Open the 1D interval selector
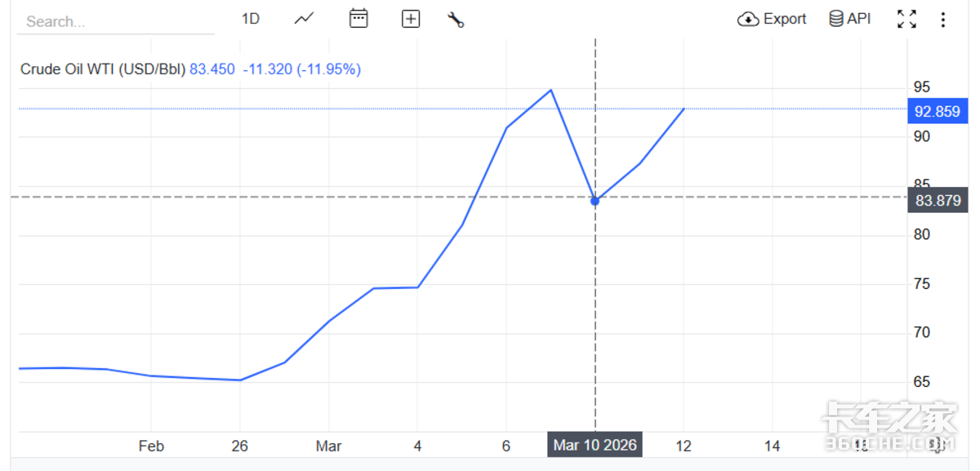The width and height of the screenshot is (980, 471). click(x=251, y=18)
